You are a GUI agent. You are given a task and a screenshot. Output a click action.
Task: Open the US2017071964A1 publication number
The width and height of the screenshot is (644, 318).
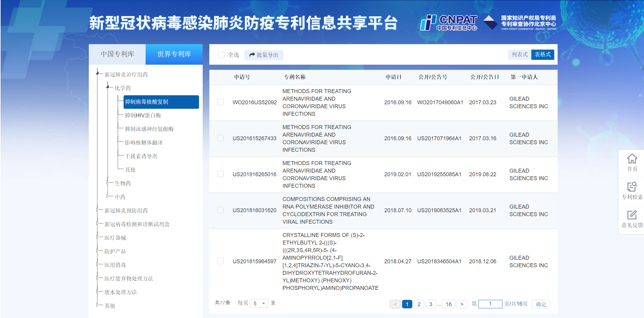point(439,138)
